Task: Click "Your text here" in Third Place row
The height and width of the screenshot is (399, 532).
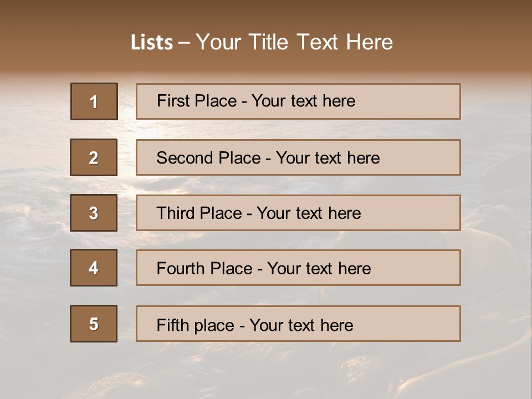Action: 309,213
